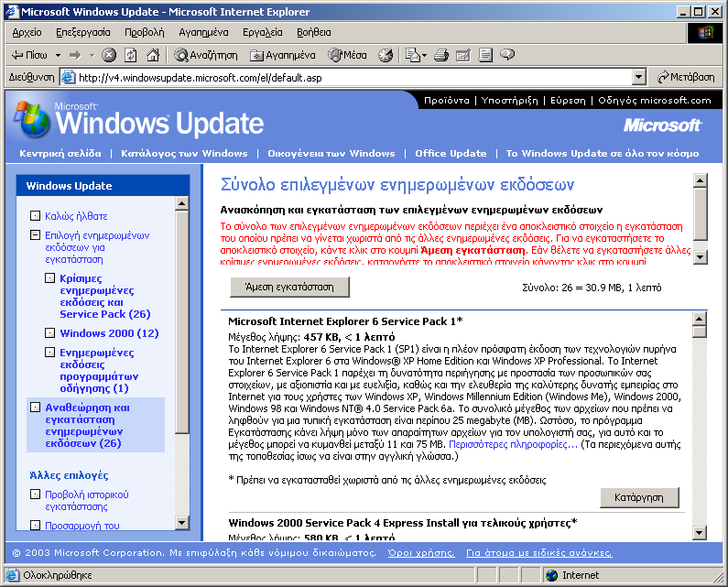728x587 pixels.
Task: Click update list scrollbar up arrow
Action: coord(700,319)
